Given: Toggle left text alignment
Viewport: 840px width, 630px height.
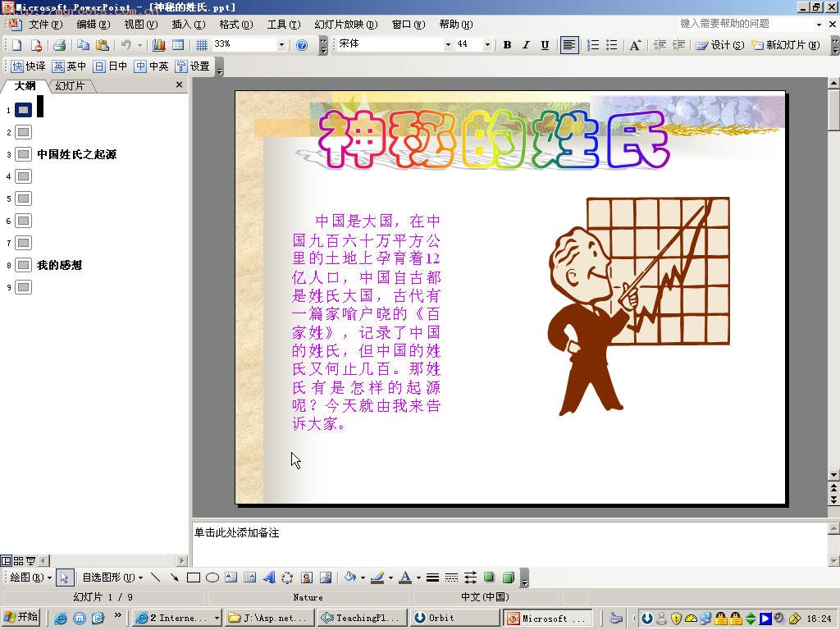Looking at the screenshot, I should [569, 45].
